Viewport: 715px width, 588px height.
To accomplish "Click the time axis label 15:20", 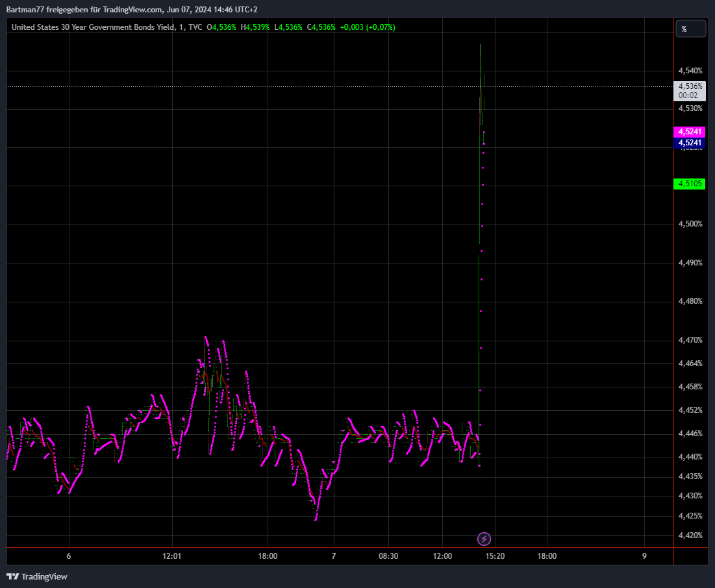I will [495, 556].
